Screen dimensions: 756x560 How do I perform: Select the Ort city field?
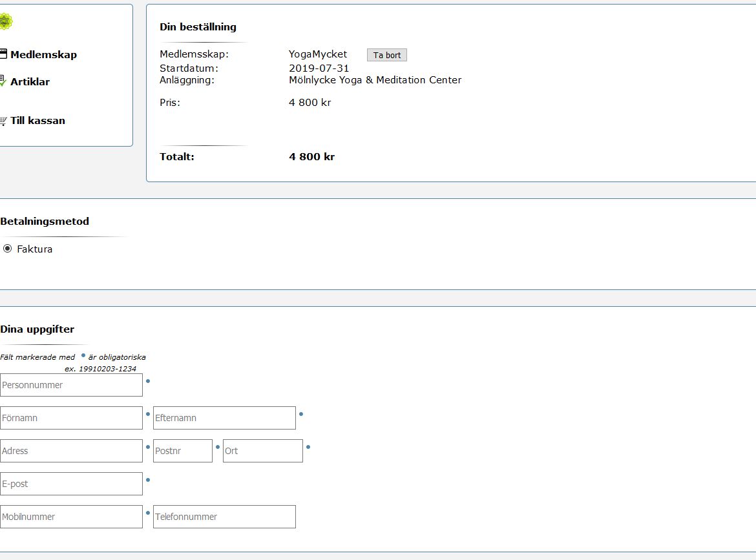tap(262, 451)
